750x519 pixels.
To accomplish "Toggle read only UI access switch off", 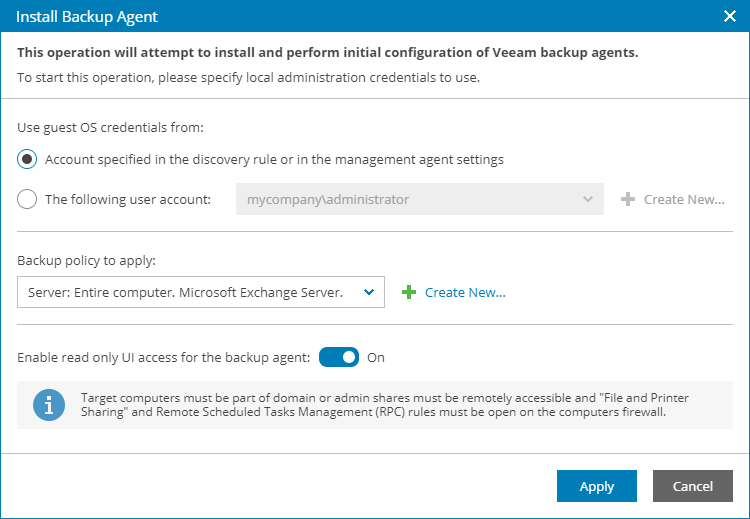I will (x=339, y=357).
